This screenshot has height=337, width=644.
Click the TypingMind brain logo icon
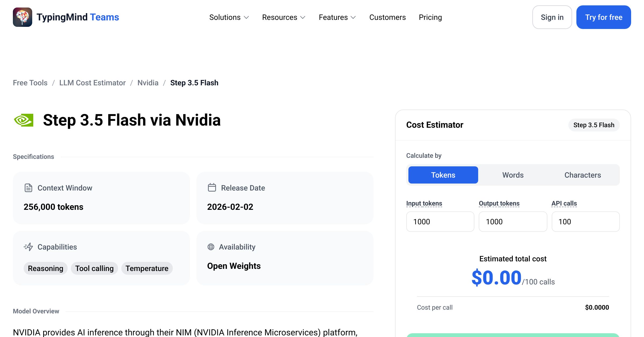(23, 17)
